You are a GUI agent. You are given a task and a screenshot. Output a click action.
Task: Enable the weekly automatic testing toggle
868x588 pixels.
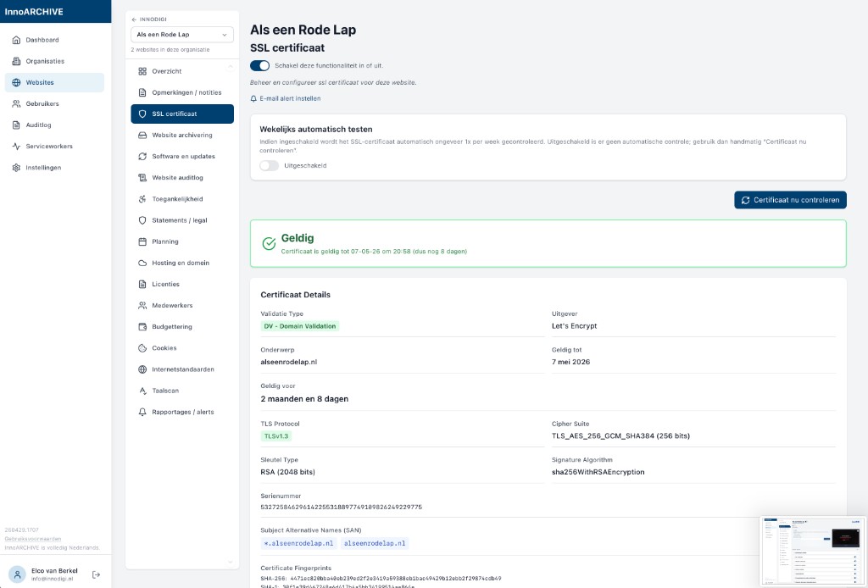[270, 165]
